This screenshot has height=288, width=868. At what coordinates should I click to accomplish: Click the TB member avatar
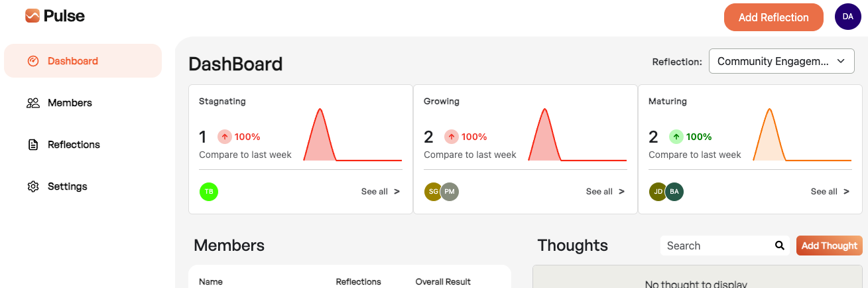click(209, 192)
